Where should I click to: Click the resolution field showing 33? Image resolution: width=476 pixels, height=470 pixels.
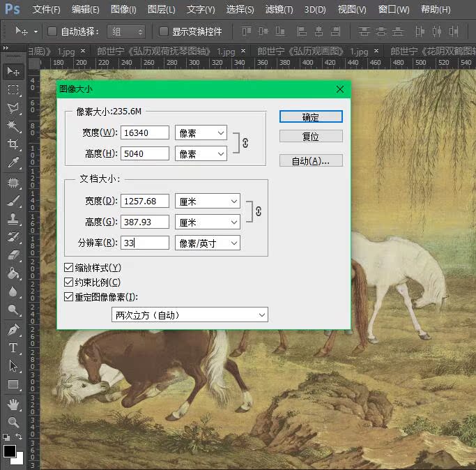(x=145, y=243)
